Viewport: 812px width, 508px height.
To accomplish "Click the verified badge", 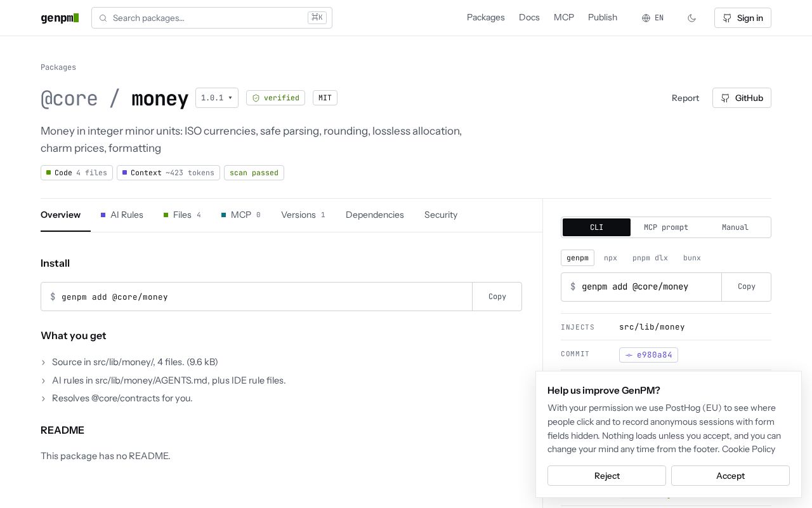I will [275, 98].
